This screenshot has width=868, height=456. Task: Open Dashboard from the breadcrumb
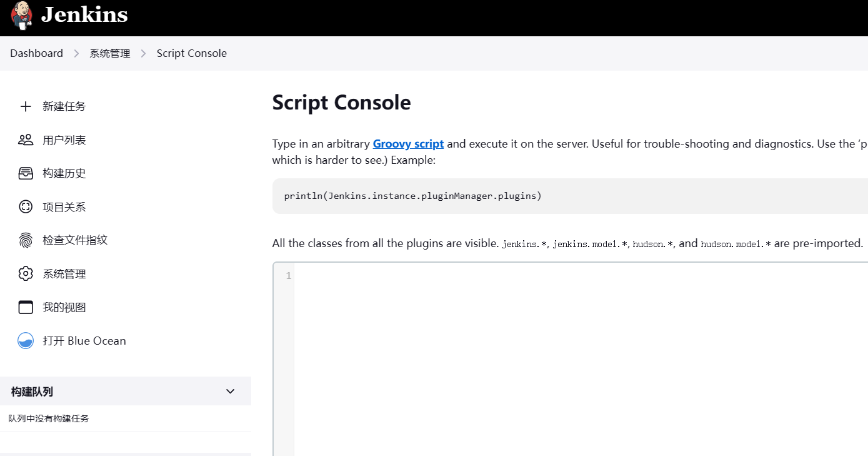point(36,54)
